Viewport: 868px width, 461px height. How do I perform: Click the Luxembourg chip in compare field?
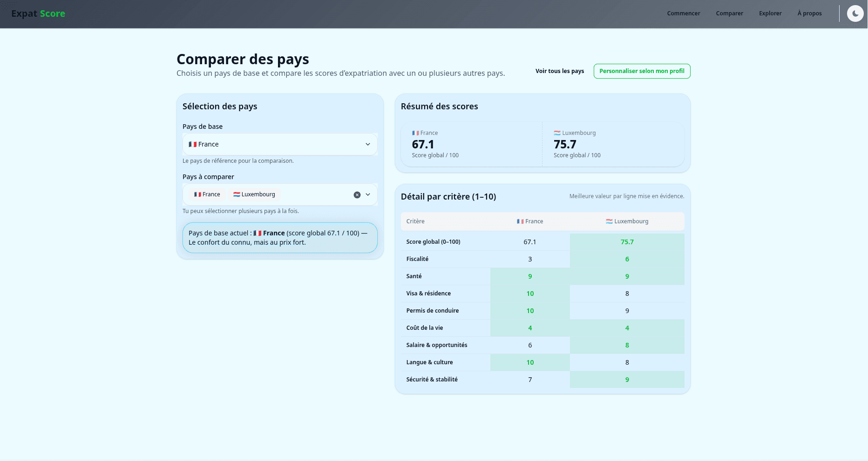click(x=254, y=194)
